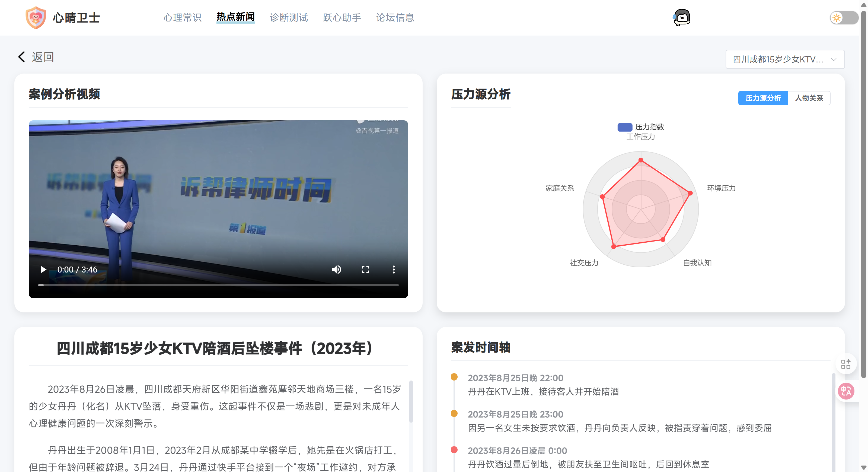Viewport: 868px width, 472px height.
Task: Click the video progress bar
Action: pyautogui.click(x=218, y=285)
